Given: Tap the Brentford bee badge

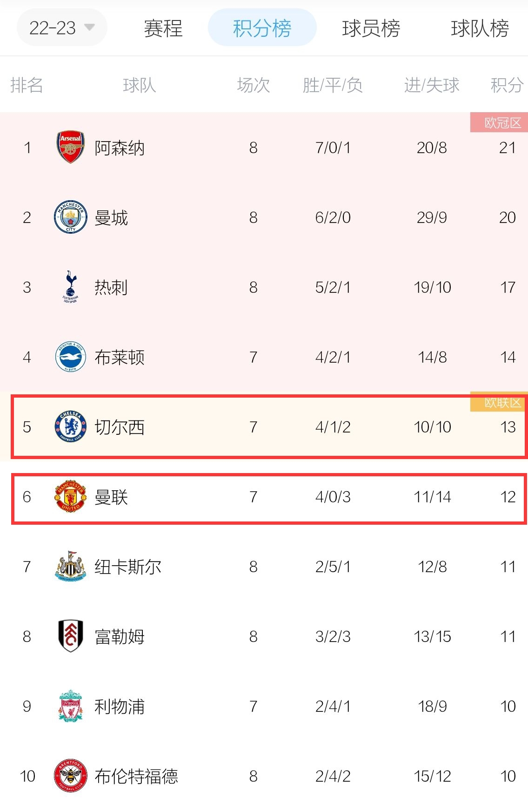Looking at the screenshot, I should click(x=70, y=776).
